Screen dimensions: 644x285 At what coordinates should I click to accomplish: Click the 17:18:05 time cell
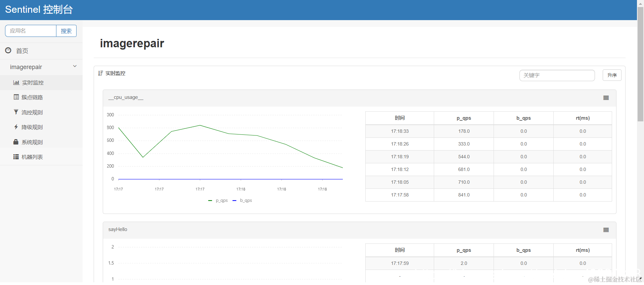coord(400,182)
